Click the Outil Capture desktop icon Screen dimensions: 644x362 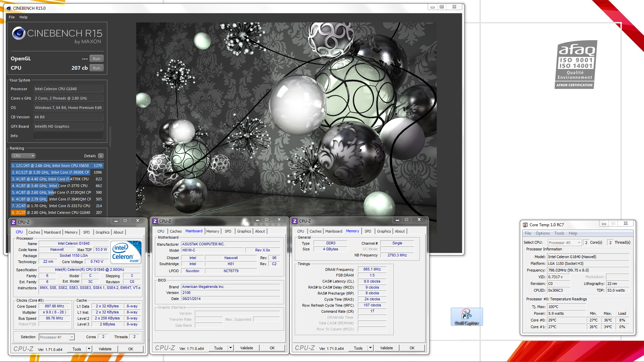coord(467,317)
